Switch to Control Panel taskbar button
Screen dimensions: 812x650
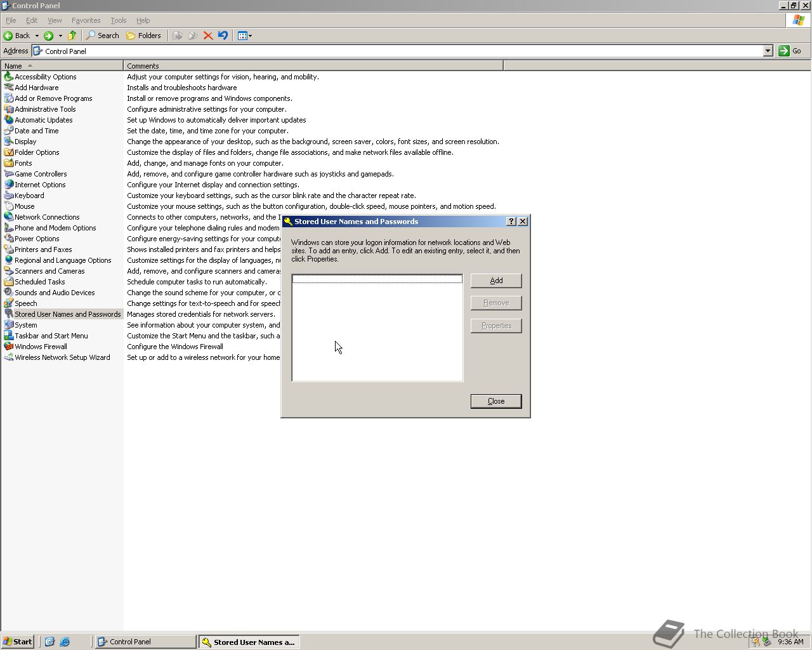coord(145,642)
